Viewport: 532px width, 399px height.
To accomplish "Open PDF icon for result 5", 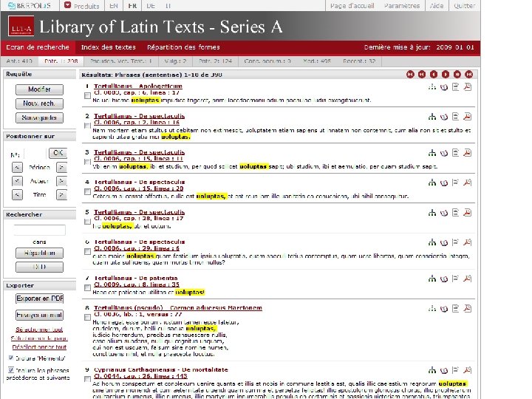I will pos(468,213).
